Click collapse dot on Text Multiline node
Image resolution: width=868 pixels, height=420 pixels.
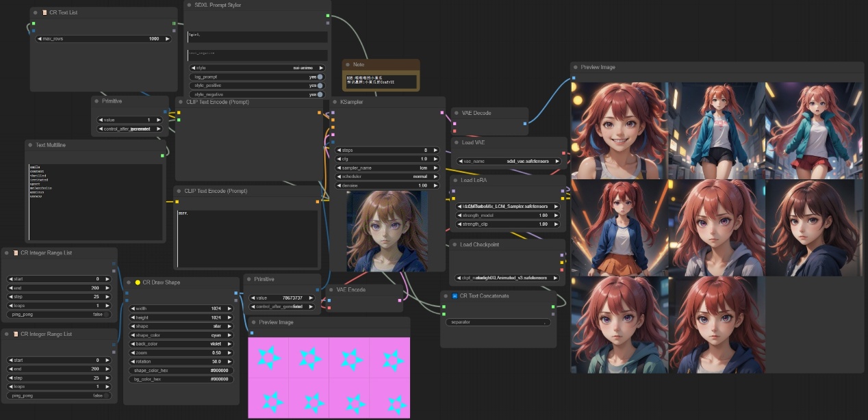pos(30,145)
